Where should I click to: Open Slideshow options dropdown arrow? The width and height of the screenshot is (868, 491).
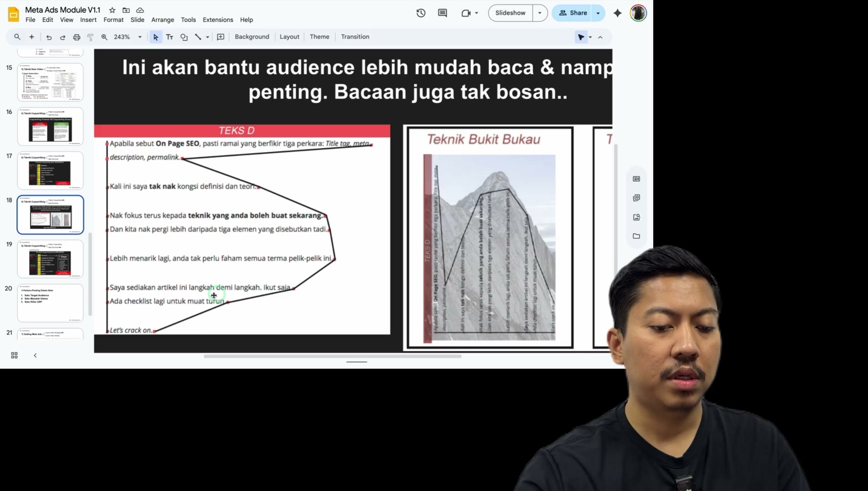(540, 13)
